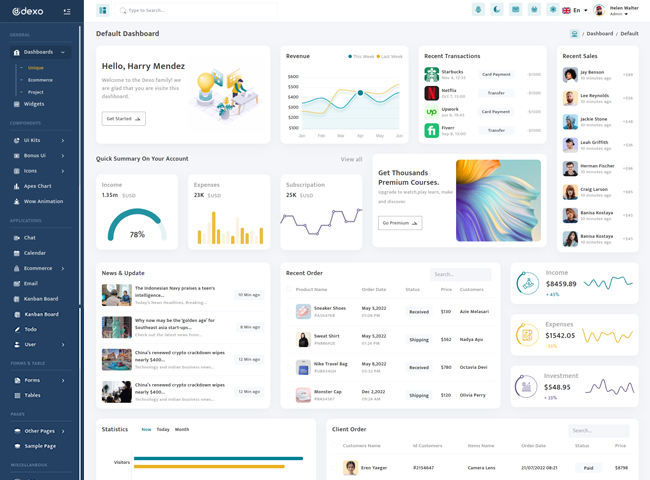Open Apex Chart in the sidebar
Screen dimensions: 650x480
click(37, 185)
